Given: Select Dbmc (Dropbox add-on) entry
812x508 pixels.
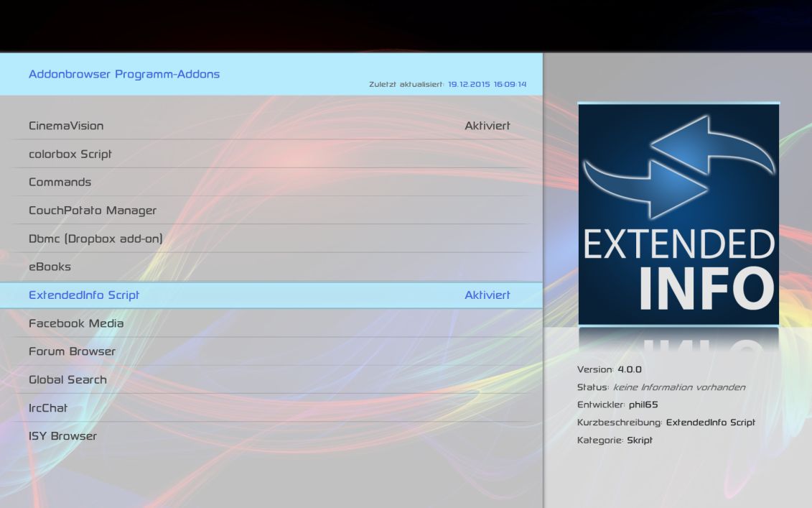Looking at the screenshot, I should [271, 239].
